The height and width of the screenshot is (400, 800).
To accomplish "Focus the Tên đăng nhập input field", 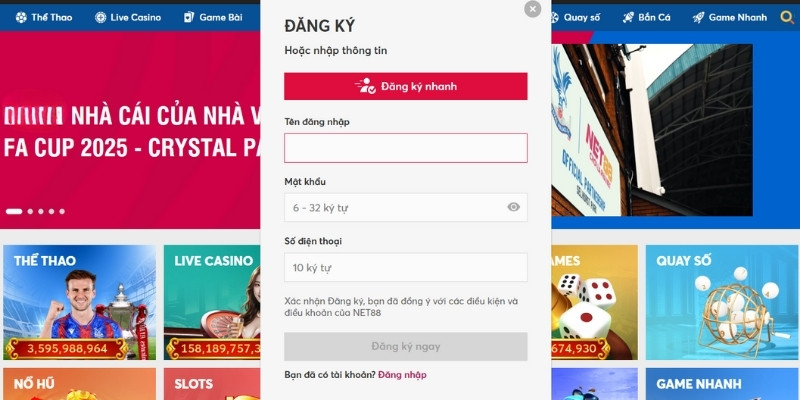I will [406, 148].
